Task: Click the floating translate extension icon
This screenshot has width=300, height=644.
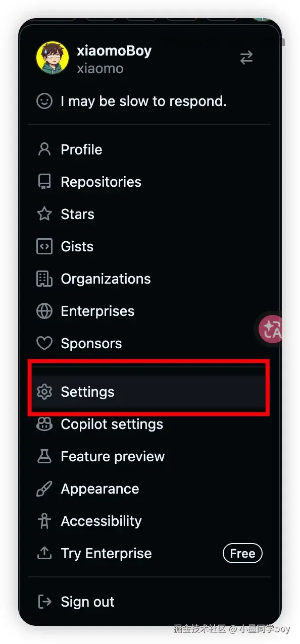Action: point(272,330)
